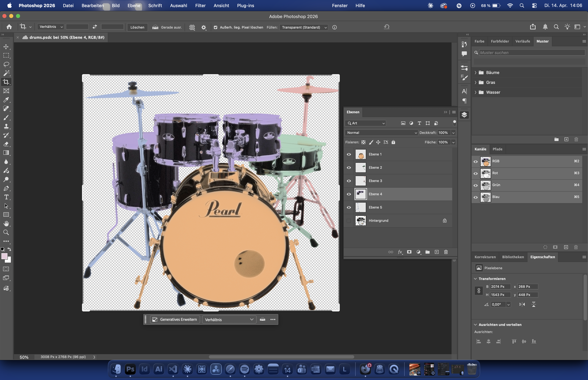588x380 pixels.
Task: Select the Gradient tool
Action: point(6,153)
